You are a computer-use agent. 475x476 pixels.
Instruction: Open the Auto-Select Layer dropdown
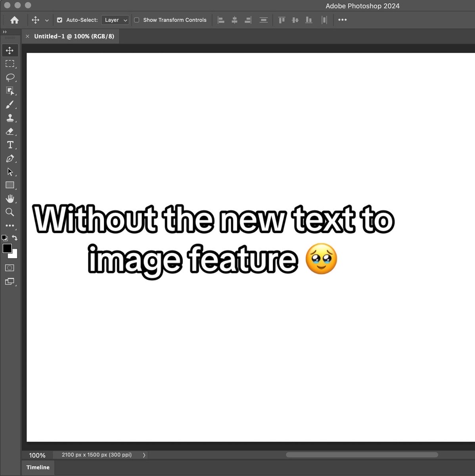click(115, 20)
